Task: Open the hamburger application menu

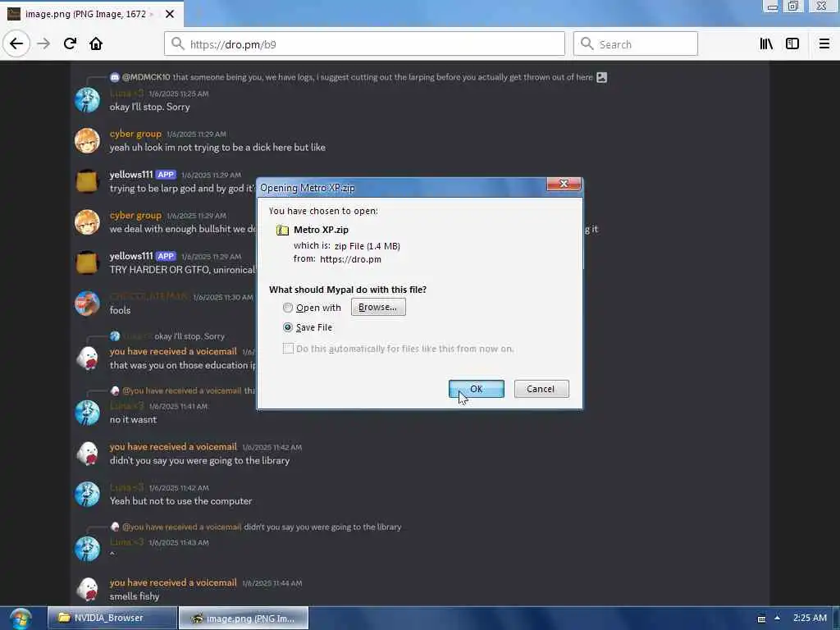Action: (824, 44)
